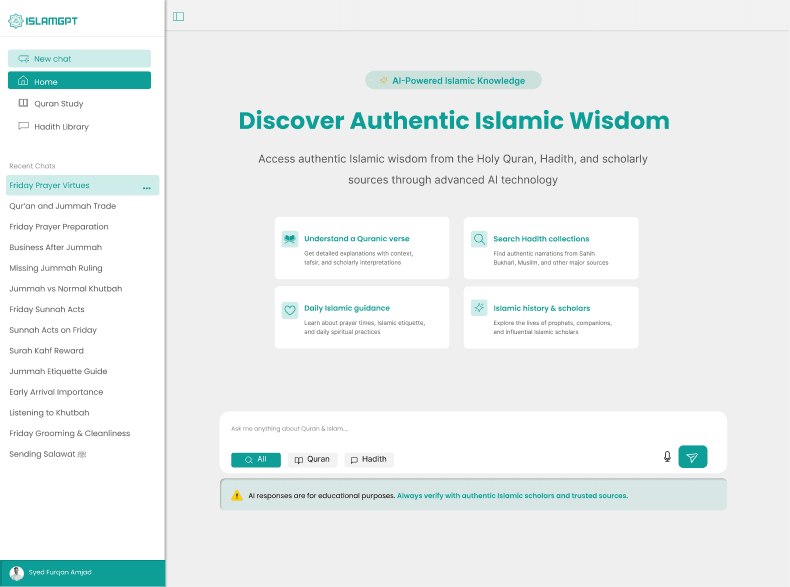
Task: Click the microphone voice input icon
Action: point(667,456)
